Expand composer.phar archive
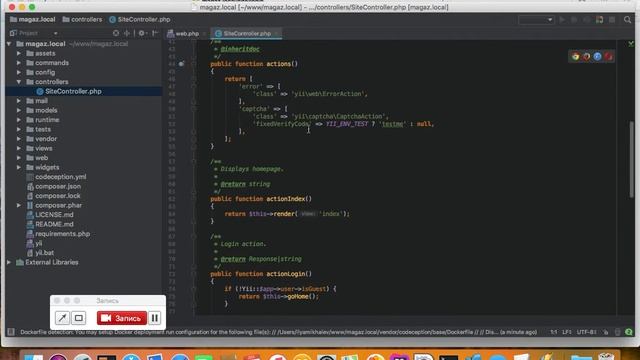Screen dimensions: 640x360 click(x=19, y=205)
